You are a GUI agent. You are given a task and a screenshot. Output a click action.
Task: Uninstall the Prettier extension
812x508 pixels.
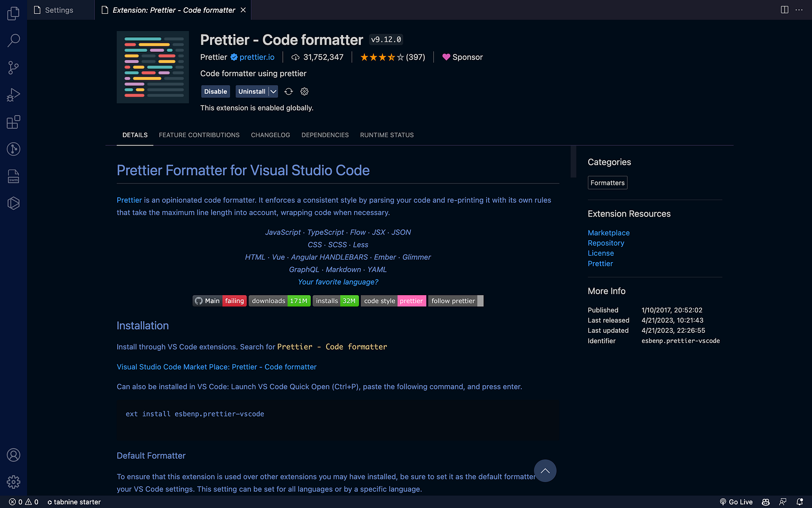(x=252, y=91)
